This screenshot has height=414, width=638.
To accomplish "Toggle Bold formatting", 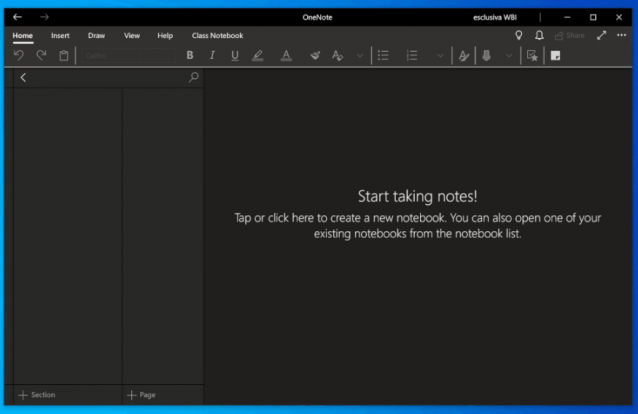I will pos(190,55).
